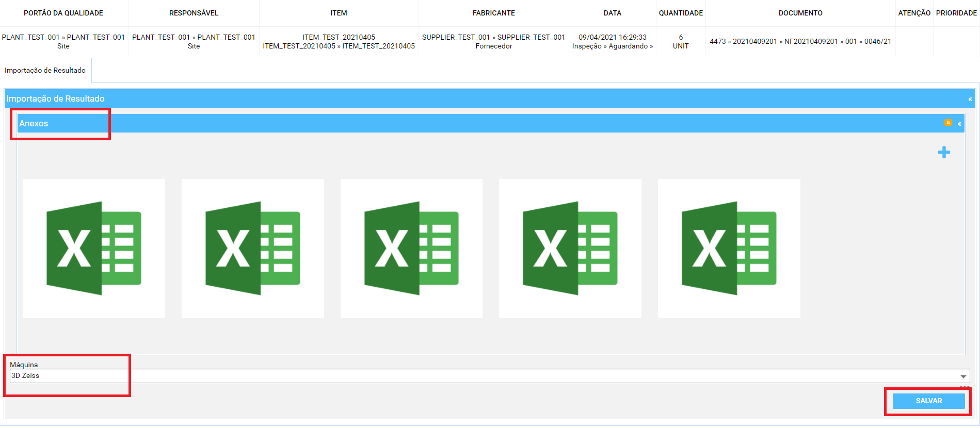
Task: Open the third Excel attachment thumbnail
Action: [411, 249]
